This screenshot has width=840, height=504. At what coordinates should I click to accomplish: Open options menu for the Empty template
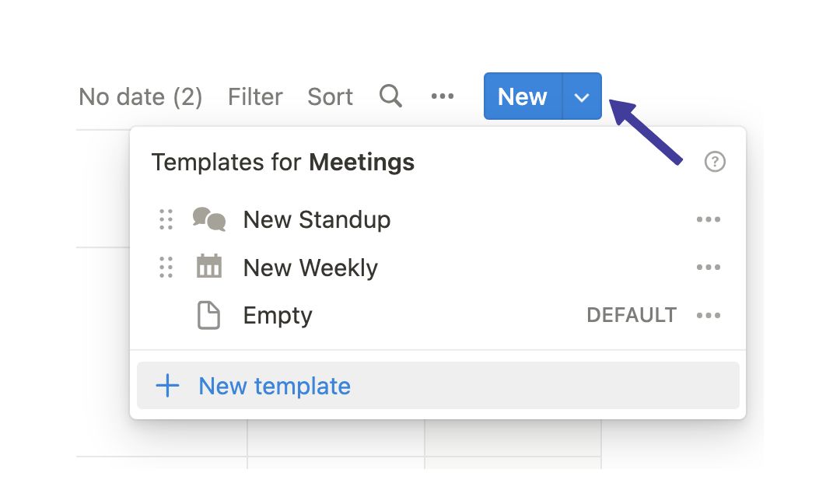click(709, 315)
